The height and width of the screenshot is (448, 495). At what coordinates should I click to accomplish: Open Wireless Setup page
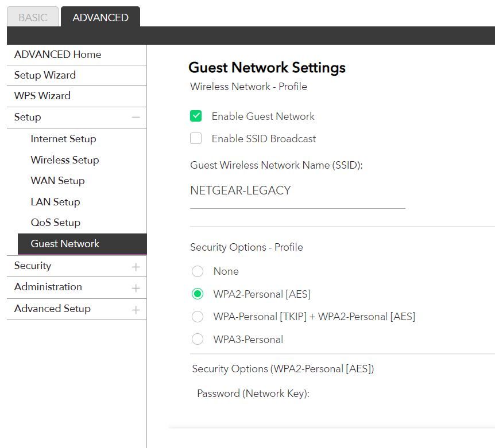(65, 160)
